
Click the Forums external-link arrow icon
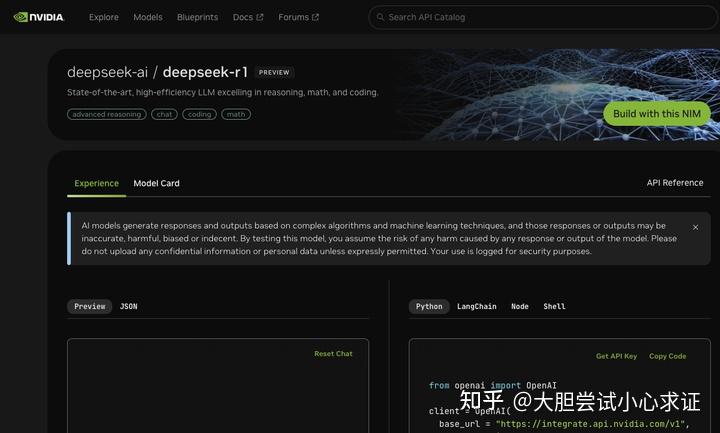[x=315, y=17]
